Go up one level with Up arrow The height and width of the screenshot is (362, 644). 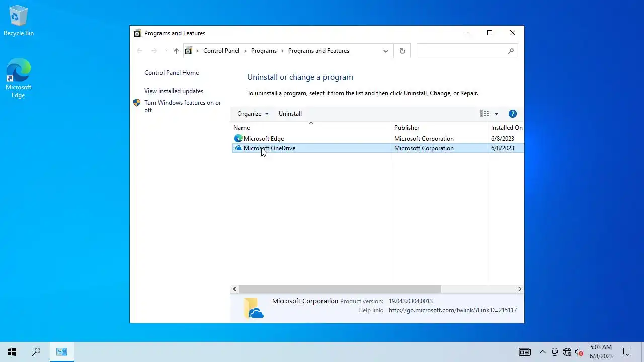pos(176,51)
